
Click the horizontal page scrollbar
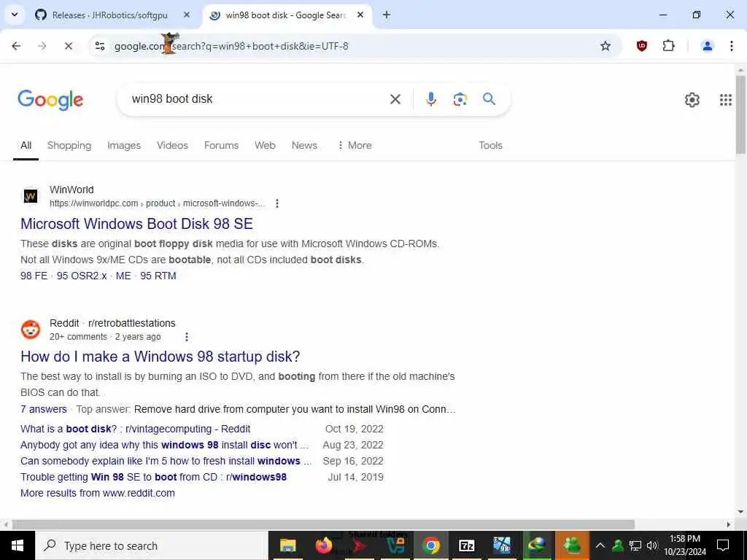[x=323, y=524]
